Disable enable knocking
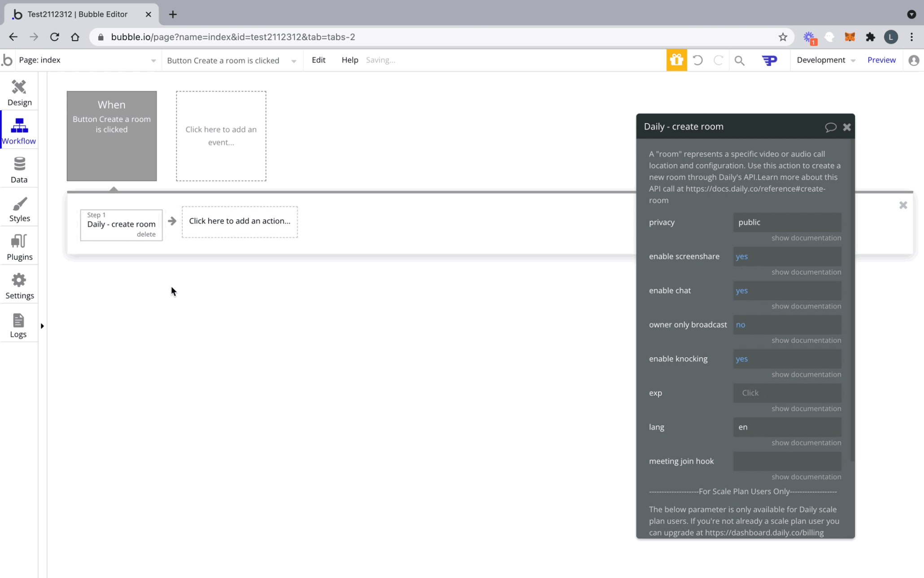Viewport: 924px width, 578px height. pyautogui.click(x=787, y=359)
